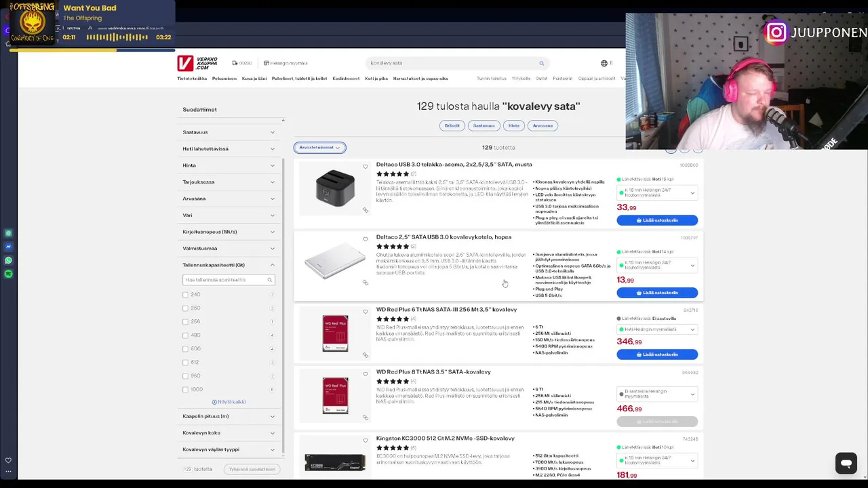Open the Kingston KC3000 product image
The height and width of the screenshot is (488, 868).
[x=335, y=462]
